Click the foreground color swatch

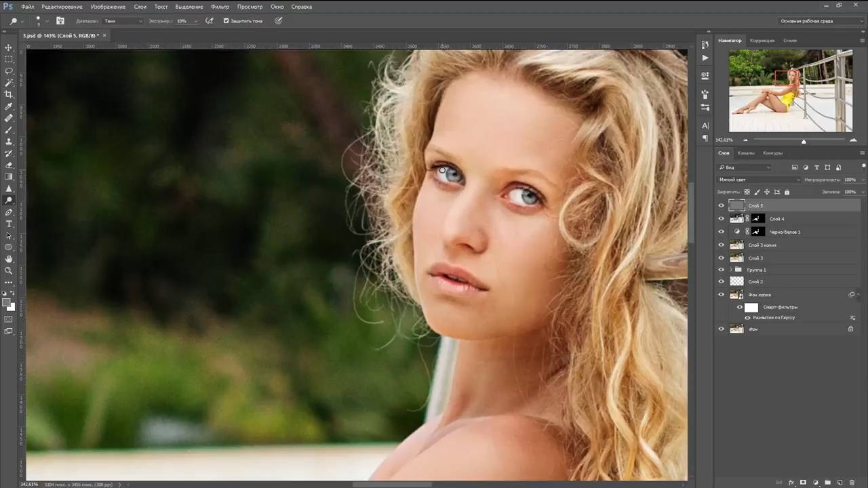tap(7, 303)
